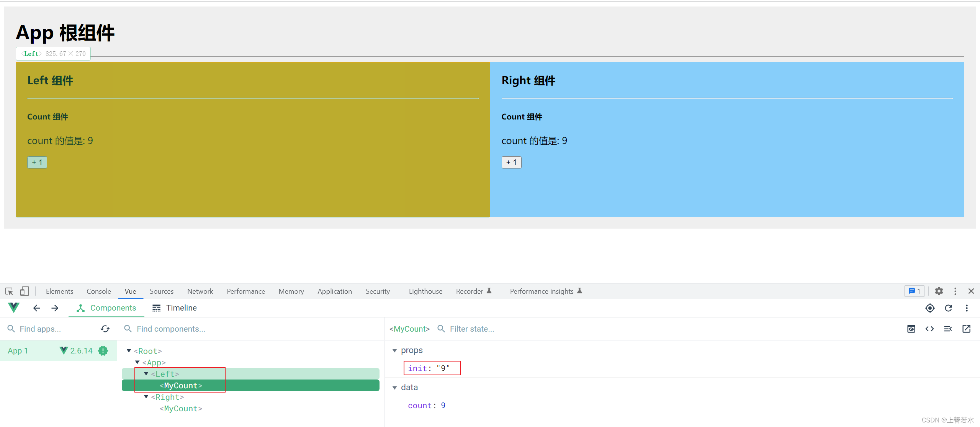
Task: Click the refresh apps icon
Action: (x=105, y=329)
